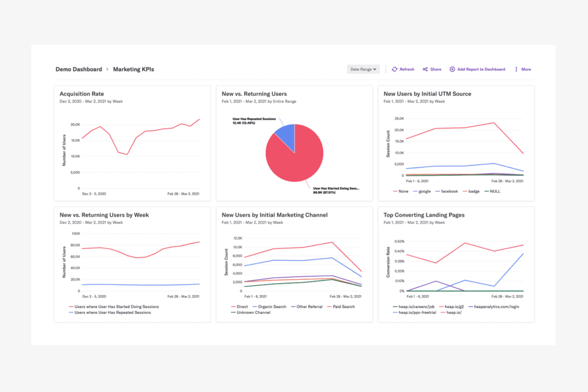588x392 pixels.
Task: Click the date subtitle under Top Converting Landing Pages
Action: [x=414, y=222]
